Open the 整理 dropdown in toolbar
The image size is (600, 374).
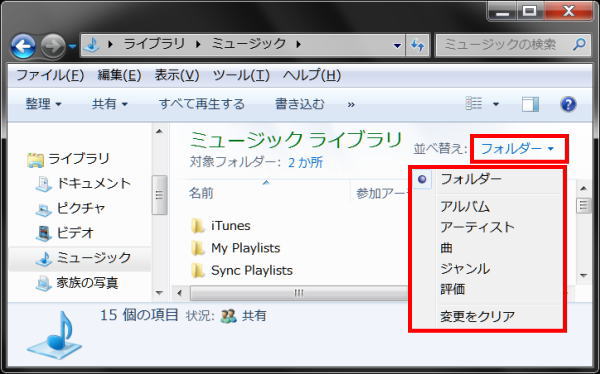tap(43, 104)
